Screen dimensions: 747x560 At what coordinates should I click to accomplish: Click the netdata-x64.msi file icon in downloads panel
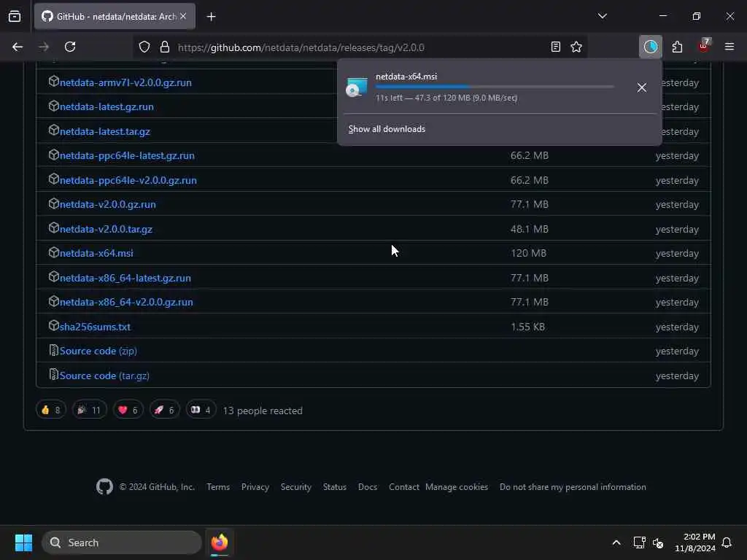[357, 87]
